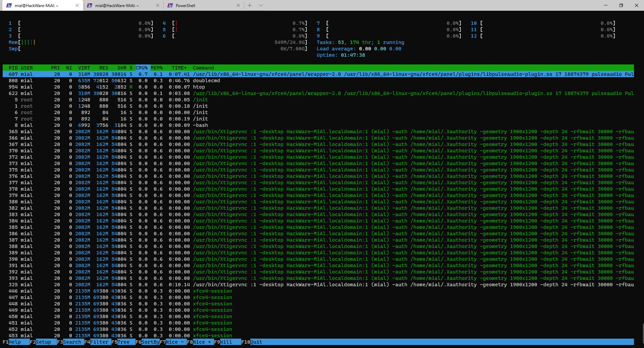Open the SortBy menu
Viewport: 644px width, 348px height.
click(150, 342)
